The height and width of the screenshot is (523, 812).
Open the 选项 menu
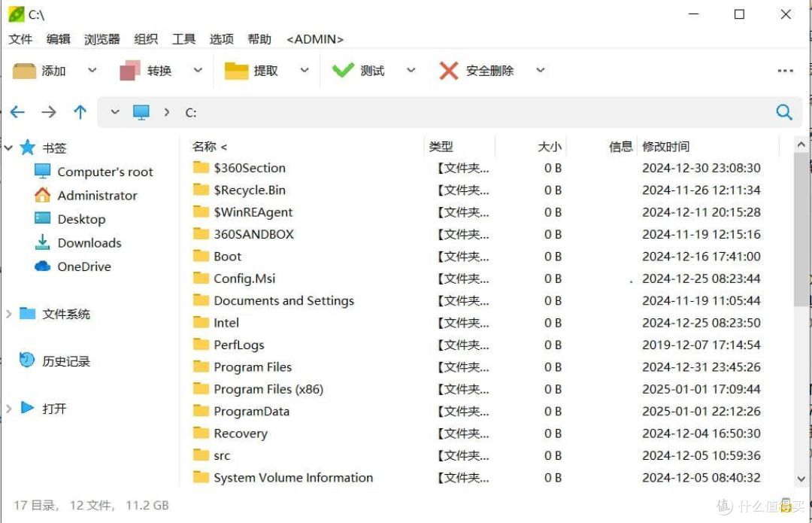222,39
